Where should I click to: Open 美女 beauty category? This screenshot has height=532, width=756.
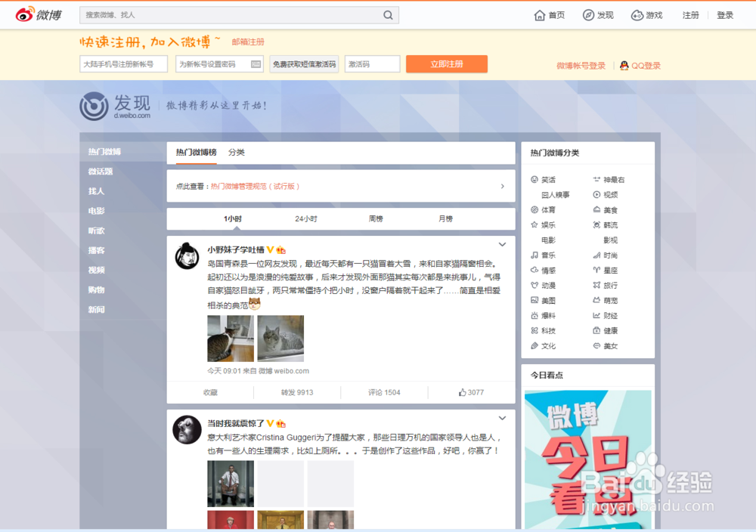(x=605, y=346)
